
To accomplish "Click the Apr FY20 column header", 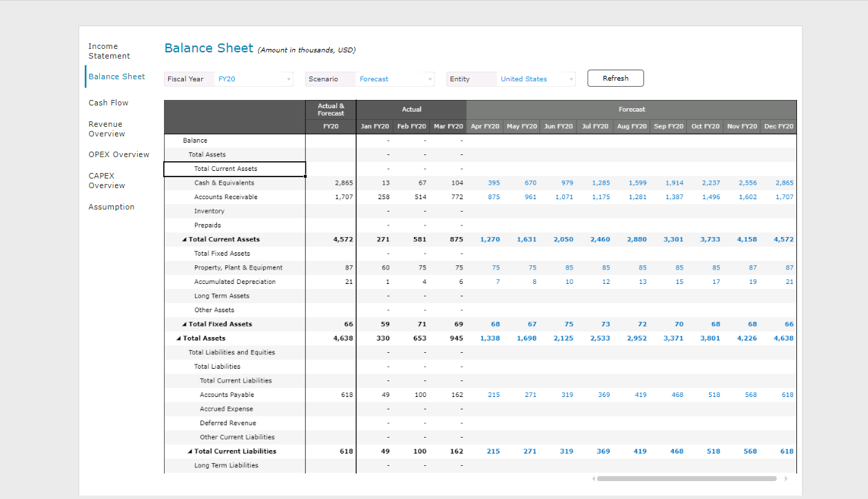I will [485, 126].
